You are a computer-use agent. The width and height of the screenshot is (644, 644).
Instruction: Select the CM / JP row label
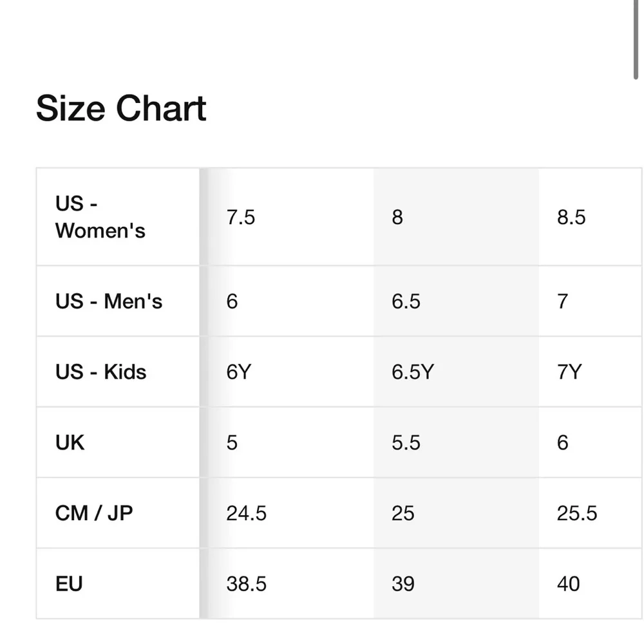click(94, 513)
